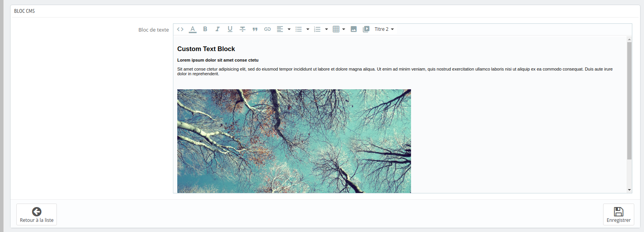This screenshot has width=644, height=232.
Task: Insert a bullet list
Action: 298,29
